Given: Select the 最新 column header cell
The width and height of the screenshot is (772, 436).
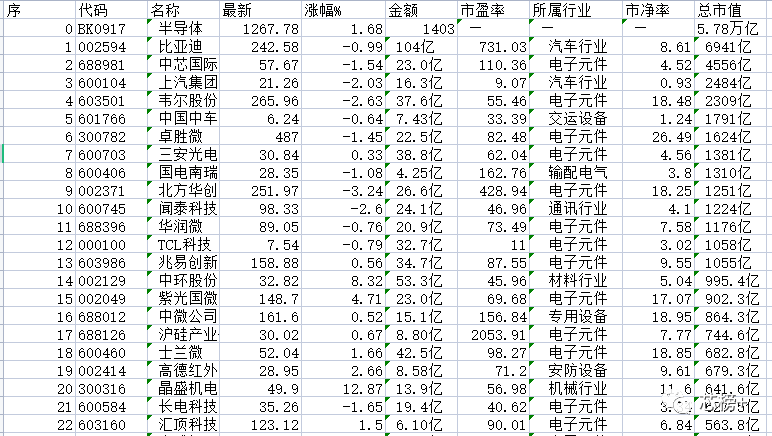Looking at the screenshot, I should [260, 10].
